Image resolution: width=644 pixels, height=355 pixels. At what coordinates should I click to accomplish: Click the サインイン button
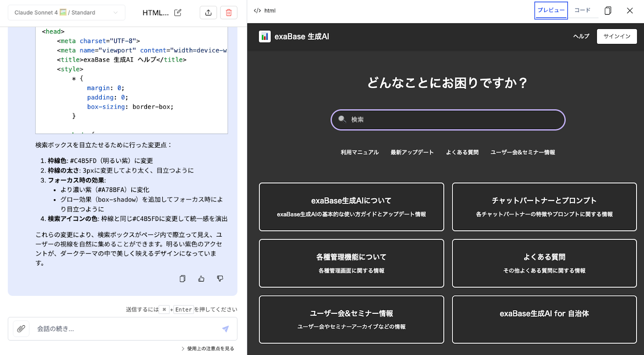[617, 36]
